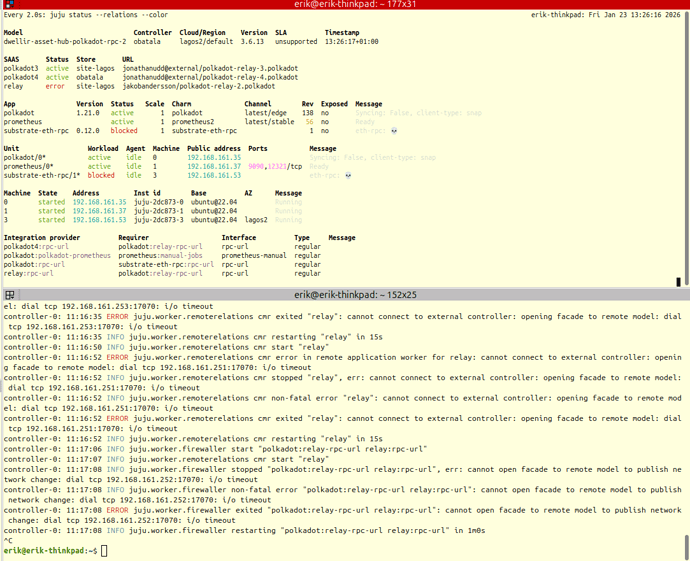
Task: Click the 'latest/stable' channel of prometheus app
Action: point(269,121)
